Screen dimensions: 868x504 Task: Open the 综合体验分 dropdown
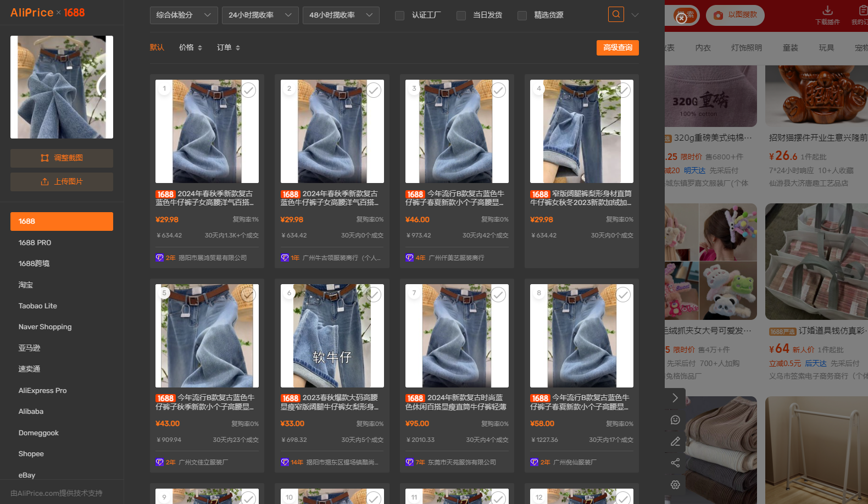[x=183, y=15]
